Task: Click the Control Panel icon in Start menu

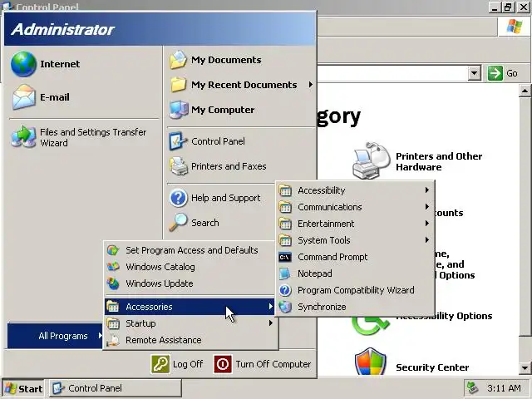Action: [x=178, y=141]
